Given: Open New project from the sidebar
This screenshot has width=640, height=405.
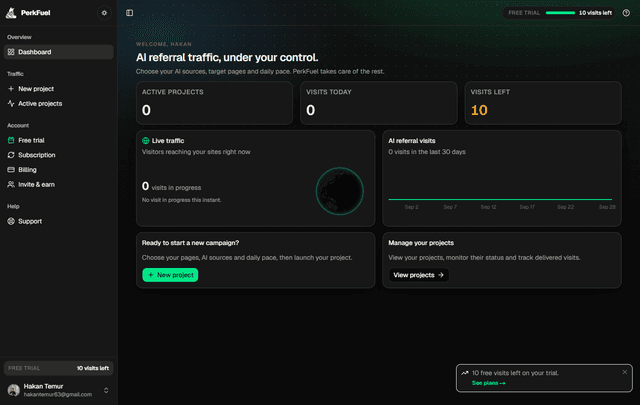Looking at the screenshot, I should tap(59, 89).
